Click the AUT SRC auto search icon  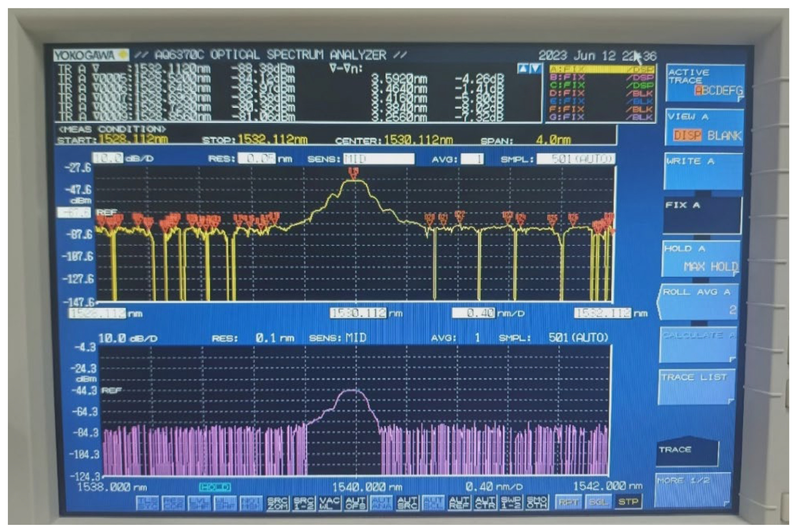tap(407, 503)
